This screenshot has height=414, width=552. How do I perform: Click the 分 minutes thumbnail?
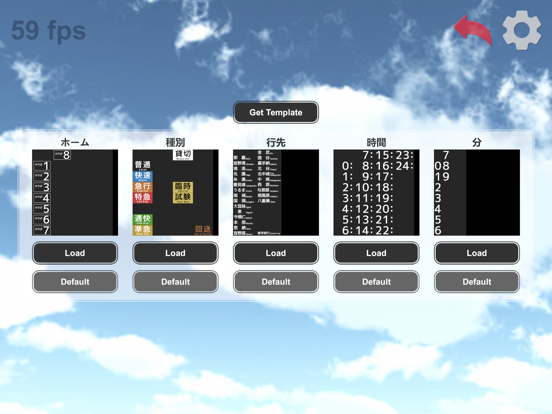click(x=477, y=193)
